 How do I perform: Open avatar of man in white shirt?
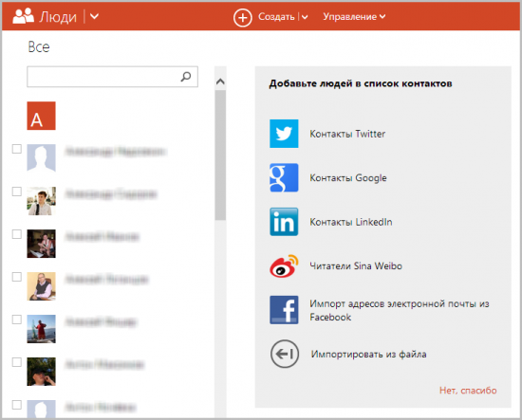41,201
